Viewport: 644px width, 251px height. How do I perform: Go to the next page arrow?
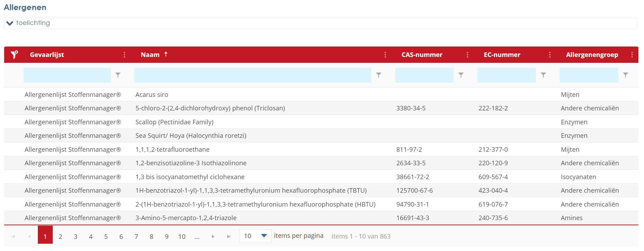coord(213,236)
